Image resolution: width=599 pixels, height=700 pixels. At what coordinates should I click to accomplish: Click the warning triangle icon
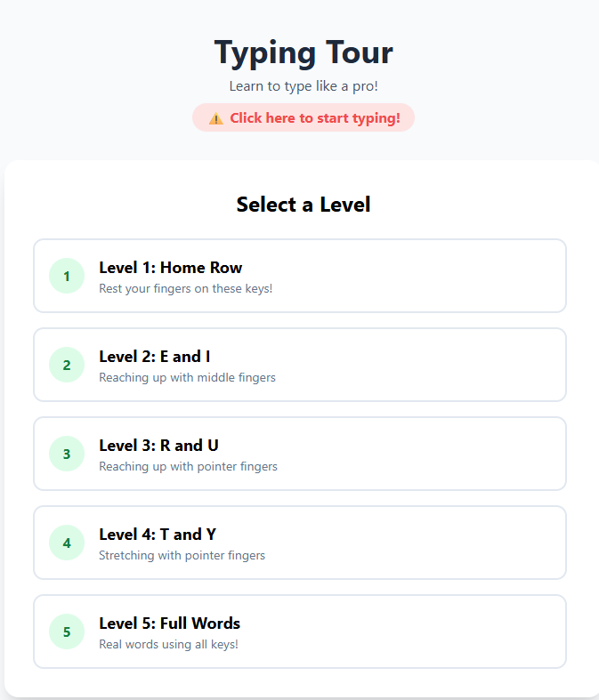pos(215,118)
